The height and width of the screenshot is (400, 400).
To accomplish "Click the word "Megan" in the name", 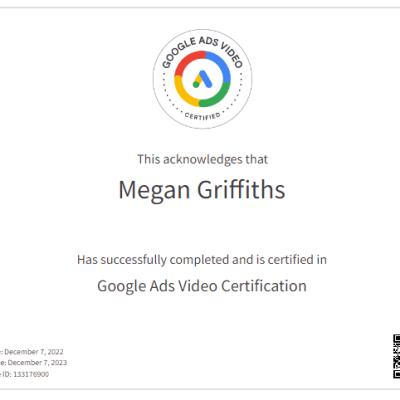I will click(x=154, y=191).
